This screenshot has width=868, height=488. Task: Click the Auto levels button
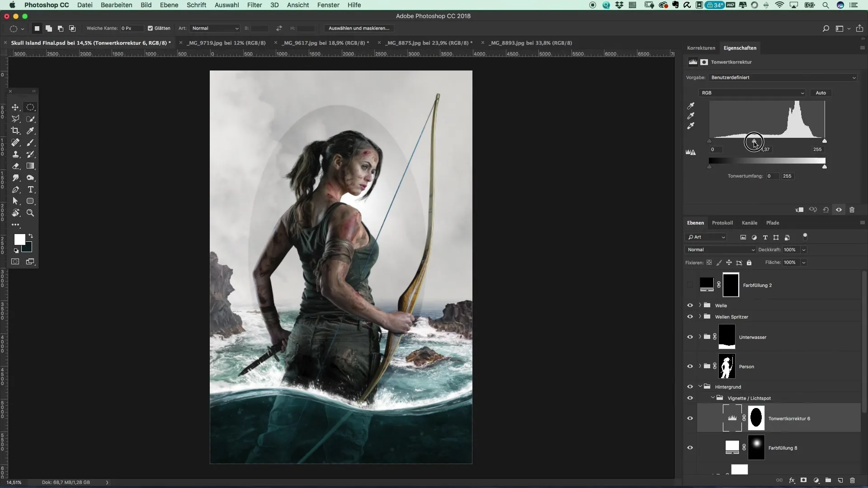point(821,93)
